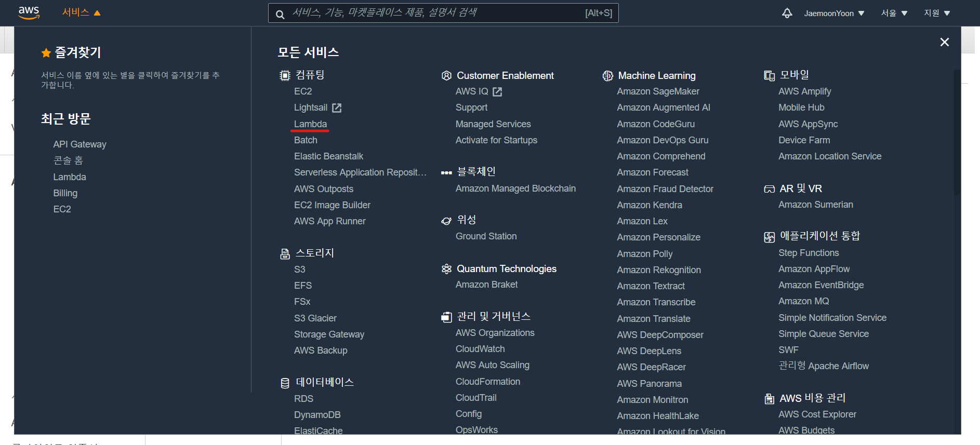Click the AWS 비용 관리 category icon
The height and width of the screenshot is (445, 980).
pos(769,399)
